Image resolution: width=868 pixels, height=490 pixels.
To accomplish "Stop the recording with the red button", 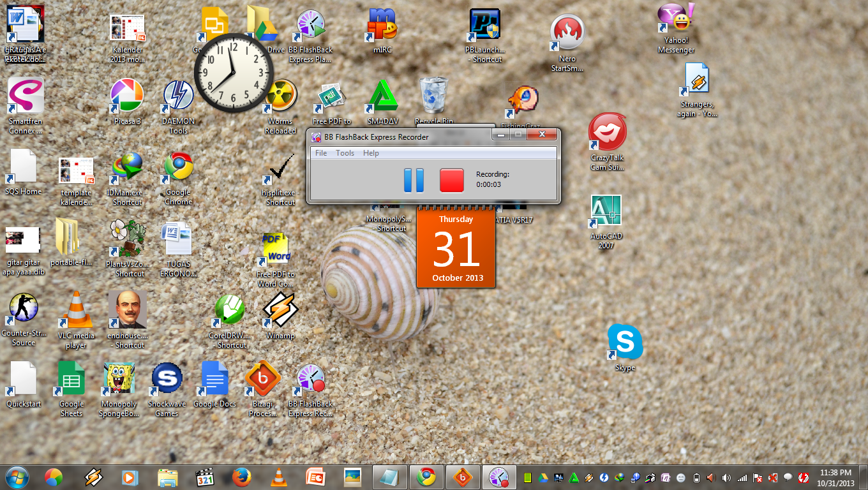I will tap(452, 180).
